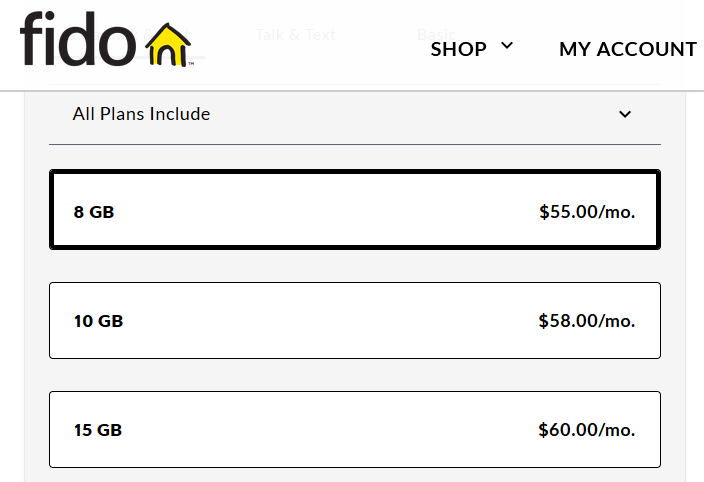Pick the 15 GB plan option

[98, 430]
